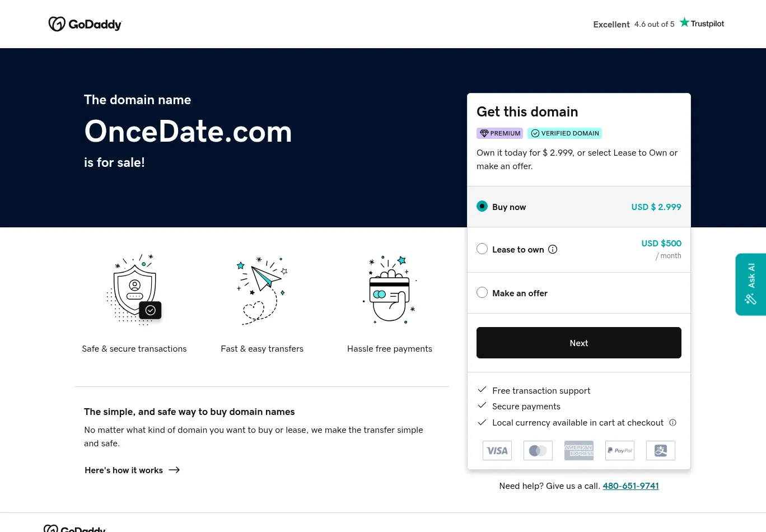Image resolution: width=766 pixels, height=532 pixels.
Task: Select the Lease to own option
Action: coord(482,249)
